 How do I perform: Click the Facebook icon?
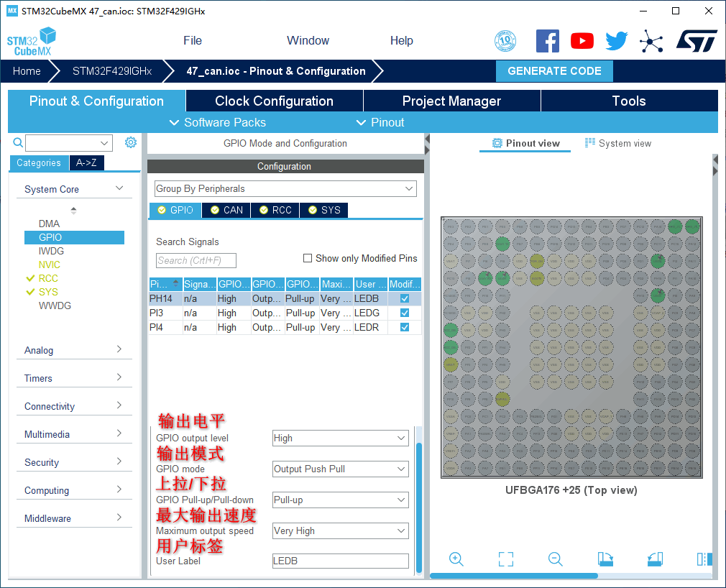tap(548, 41)
